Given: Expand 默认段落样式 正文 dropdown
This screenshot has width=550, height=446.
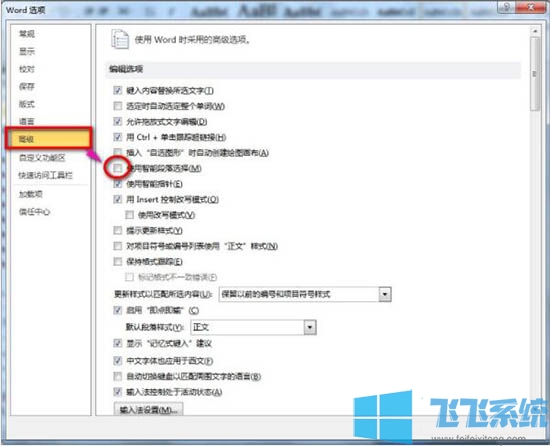Looking at the screenshot, I should tap(310, 327).
